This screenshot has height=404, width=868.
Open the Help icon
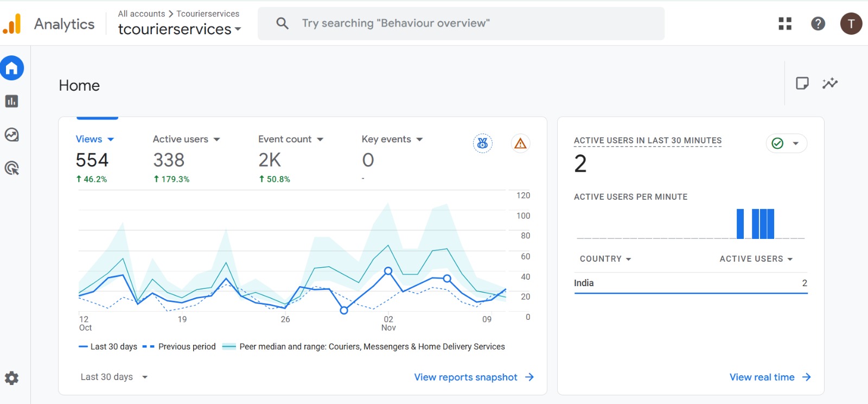[x=818, y=23]
